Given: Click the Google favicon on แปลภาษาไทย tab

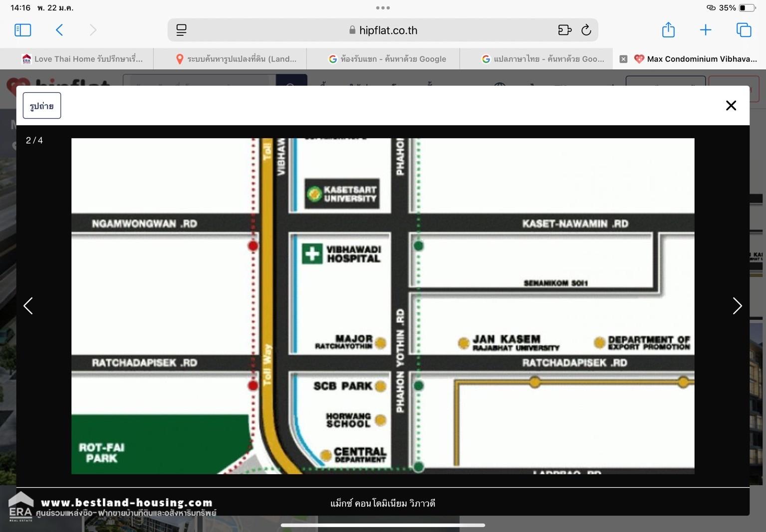Looking at the screenshot, I should click(486, 59).
